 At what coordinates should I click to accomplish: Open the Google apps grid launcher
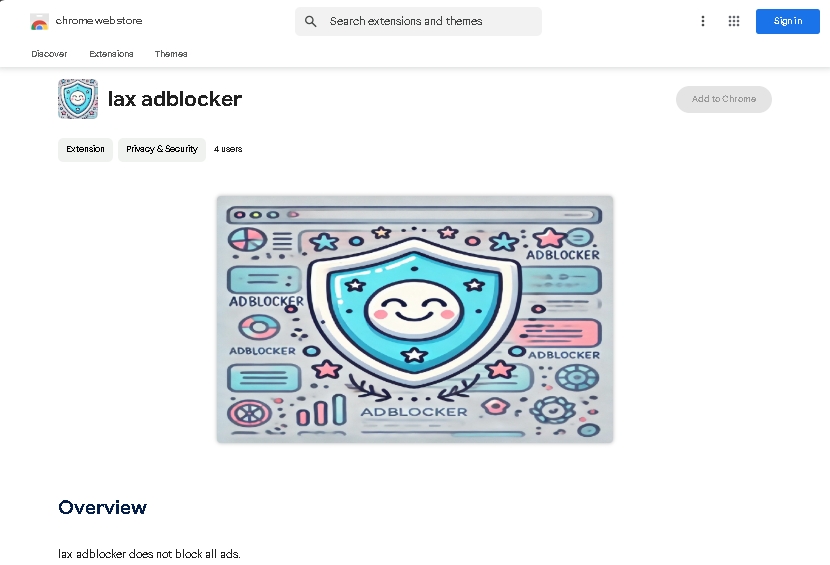point(734,21)
